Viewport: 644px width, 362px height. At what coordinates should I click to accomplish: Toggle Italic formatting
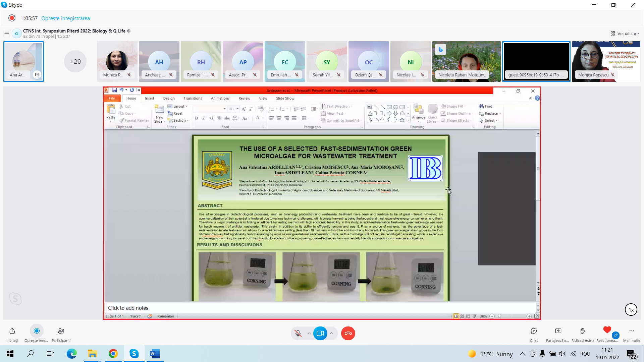[x=204, y=118]
